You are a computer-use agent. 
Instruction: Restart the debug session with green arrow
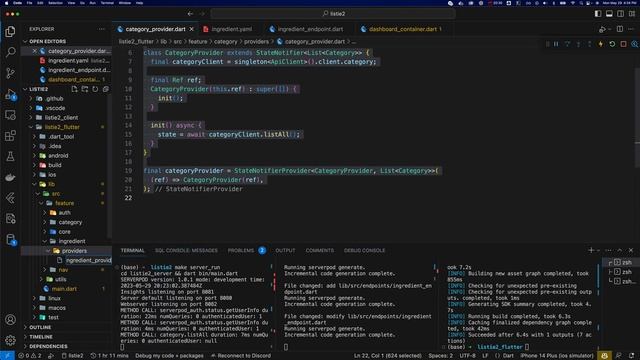click(612, 44)
